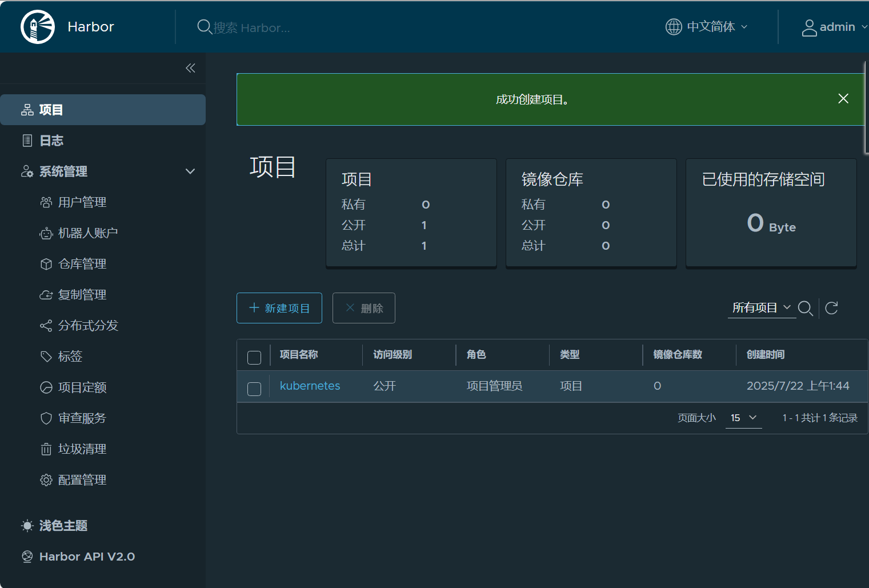This screenshot has width=869, height=588.
Task: Open the 所有项目 filter dropdown
Action: (x=762, y=308)
